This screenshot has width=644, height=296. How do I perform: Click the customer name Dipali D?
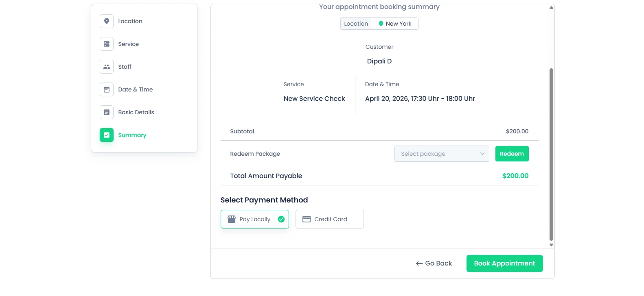379,61
